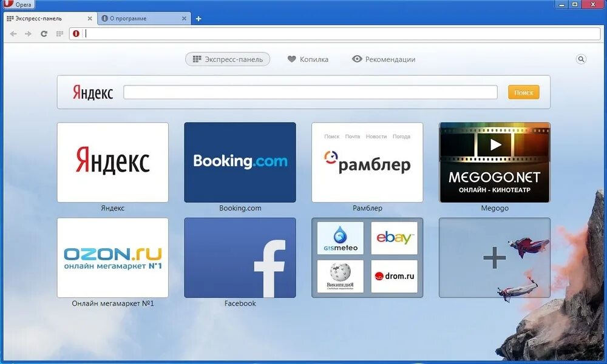Open the Яндекс speed dial tile
This screenshot has width=607, height=364.
[x=113, y=163]
